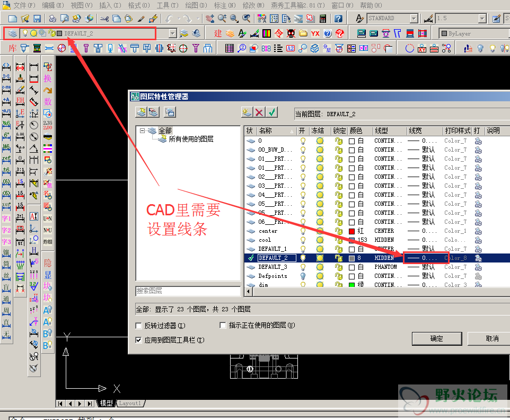The width and height of the screenshot is (510, 420).
Task: Toggle 反转过滤器 checkbox
Action: (x=138, y=326)
